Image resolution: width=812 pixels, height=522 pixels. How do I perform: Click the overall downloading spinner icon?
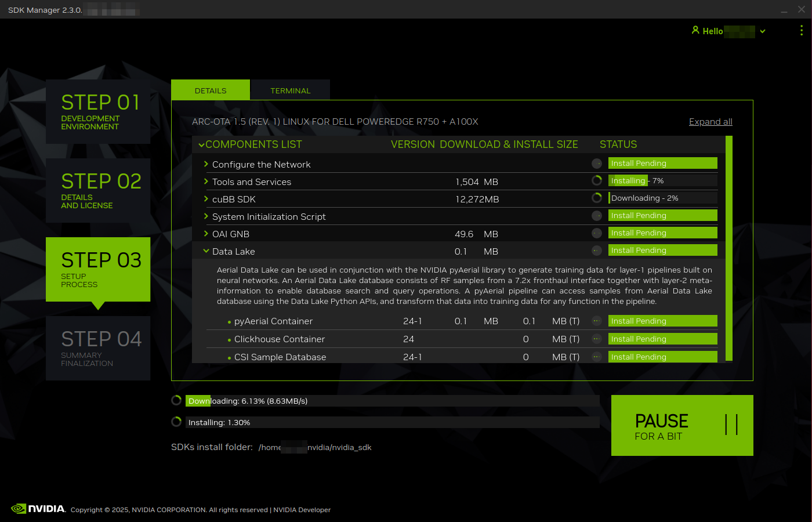177,400
